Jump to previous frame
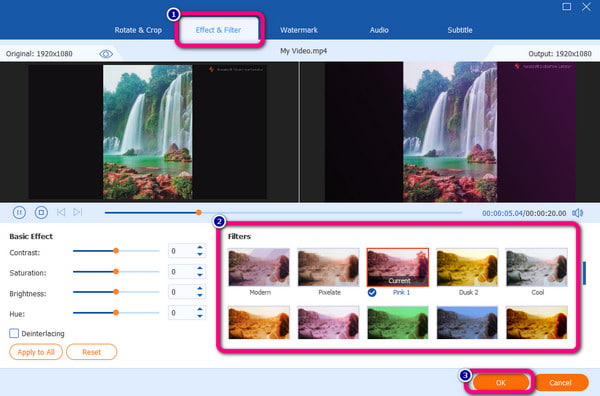Image resolution: width=600 pixels, height=396 pixels. [61, 212]
